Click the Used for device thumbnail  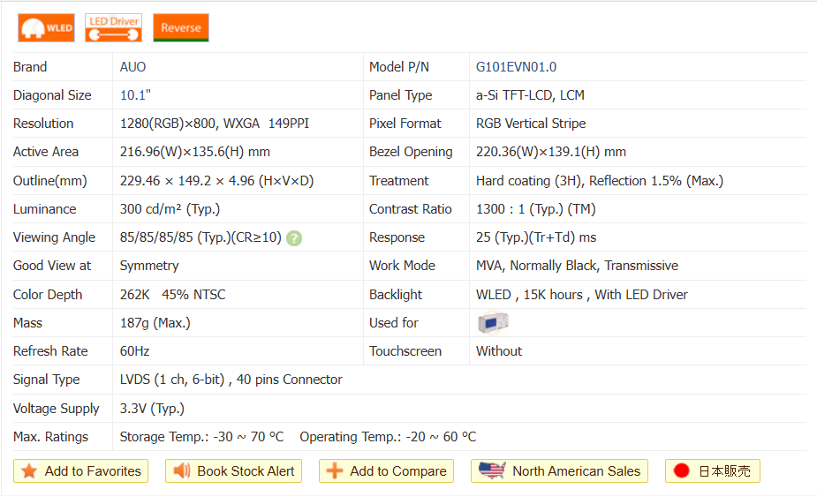click(492, 323)
